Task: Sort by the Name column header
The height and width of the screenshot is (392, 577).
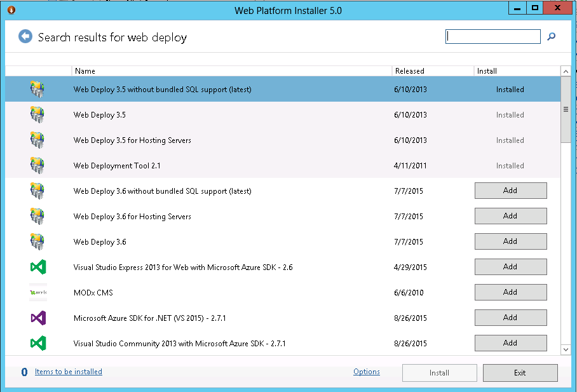Action: click(232, 71)
